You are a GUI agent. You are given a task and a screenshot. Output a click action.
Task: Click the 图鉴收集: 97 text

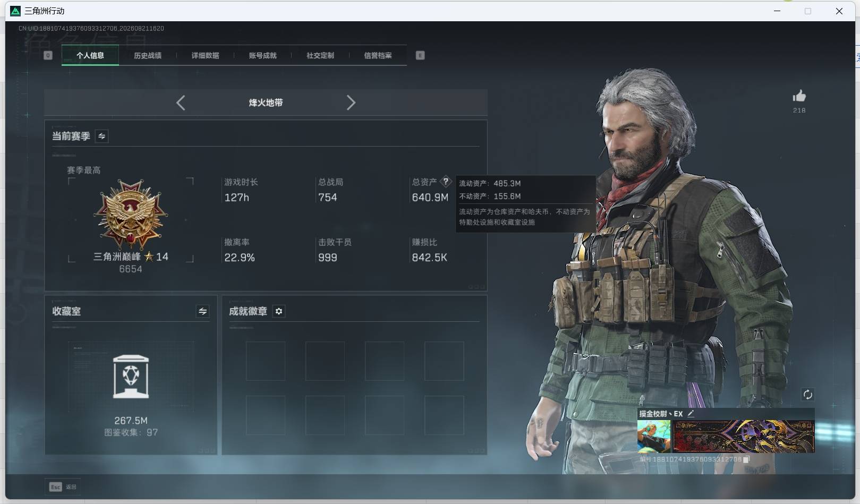coord(131,432)
